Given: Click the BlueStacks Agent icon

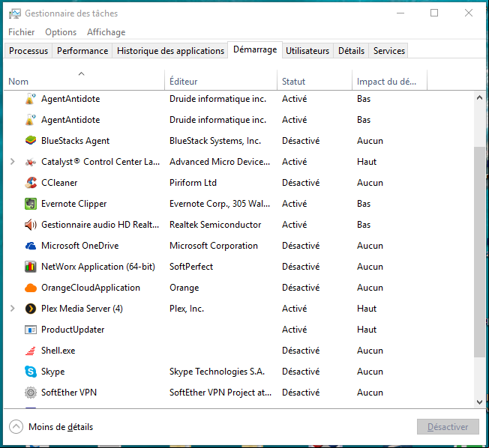Looking at the screenshot, I should coord(31,141).
